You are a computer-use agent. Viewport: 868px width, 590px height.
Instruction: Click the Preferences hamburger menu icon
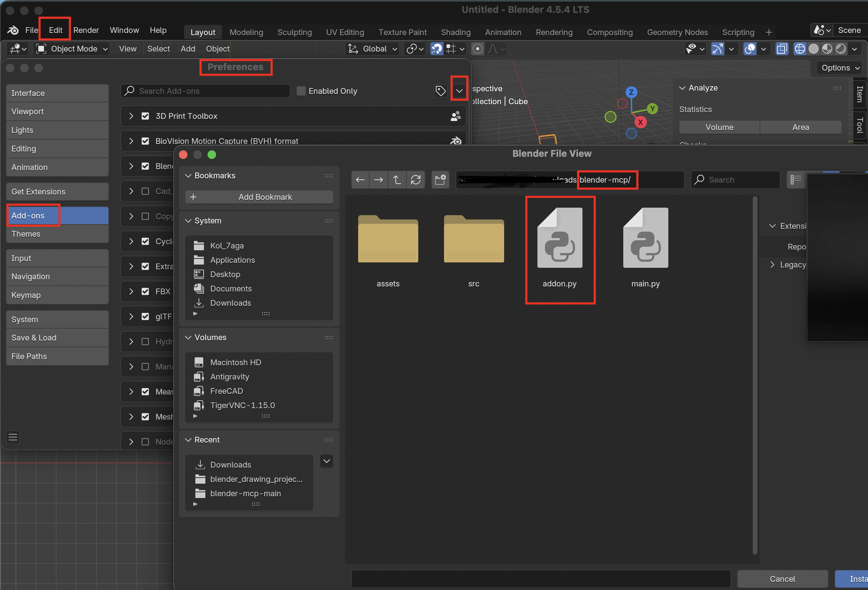[13, 437]
